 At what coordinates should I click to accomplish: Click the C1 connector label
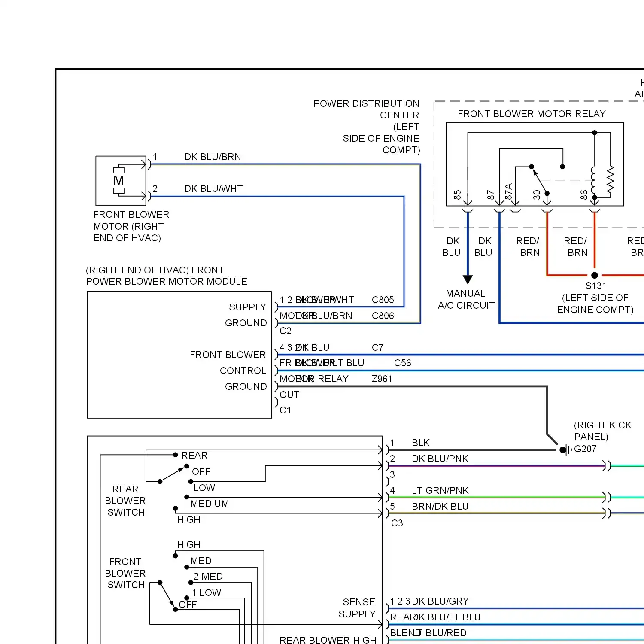[286, 410]
